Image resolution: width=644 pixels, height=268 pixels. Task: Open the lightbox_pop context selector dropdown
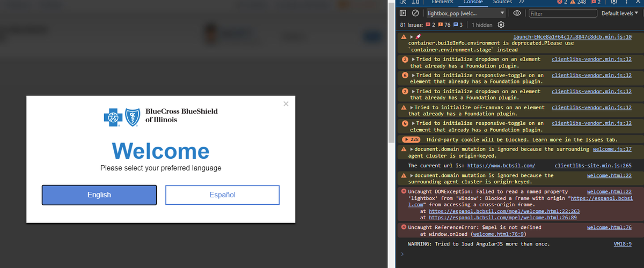coord(466,13)
